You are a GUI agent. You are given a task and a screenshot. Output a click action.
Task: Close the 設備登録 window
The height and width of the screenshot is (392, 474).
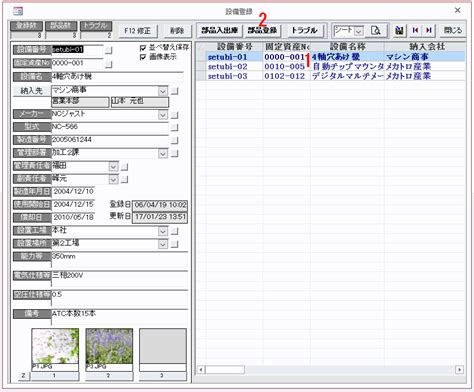[x=457, y=10]
